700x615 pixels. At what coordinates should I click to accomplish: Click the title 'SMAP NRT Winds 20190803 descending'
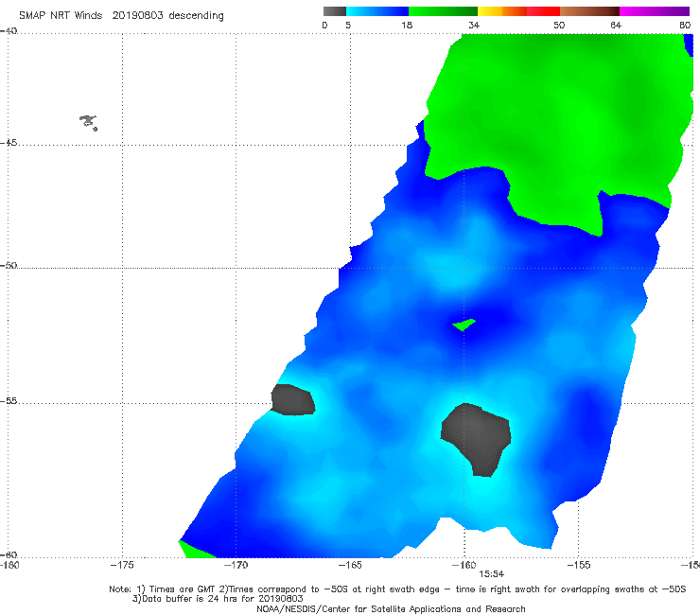121,16
